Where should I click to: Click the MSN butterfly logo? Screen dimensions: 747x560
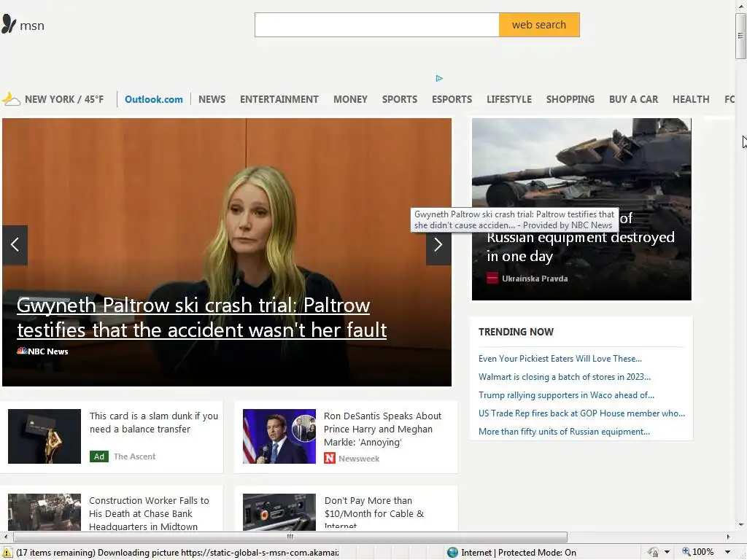tap(9, 24)
